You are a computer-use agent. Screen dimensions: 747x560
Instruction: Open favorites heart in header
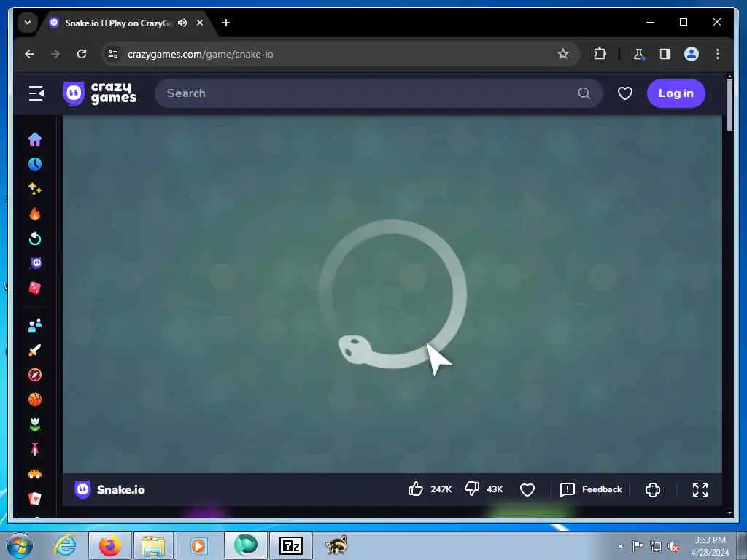pos(625,93)
